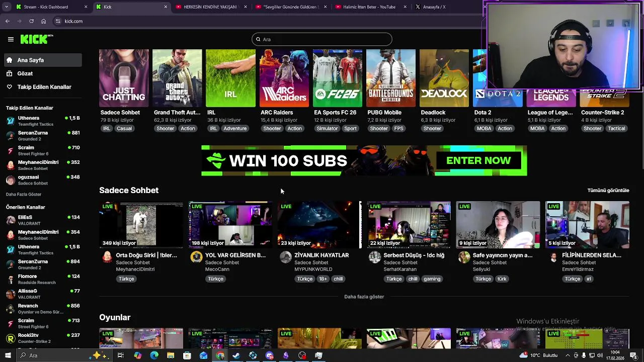Open the Sadece Sohbet category thumbnail

pyautogui.click(x=124, y=78)
